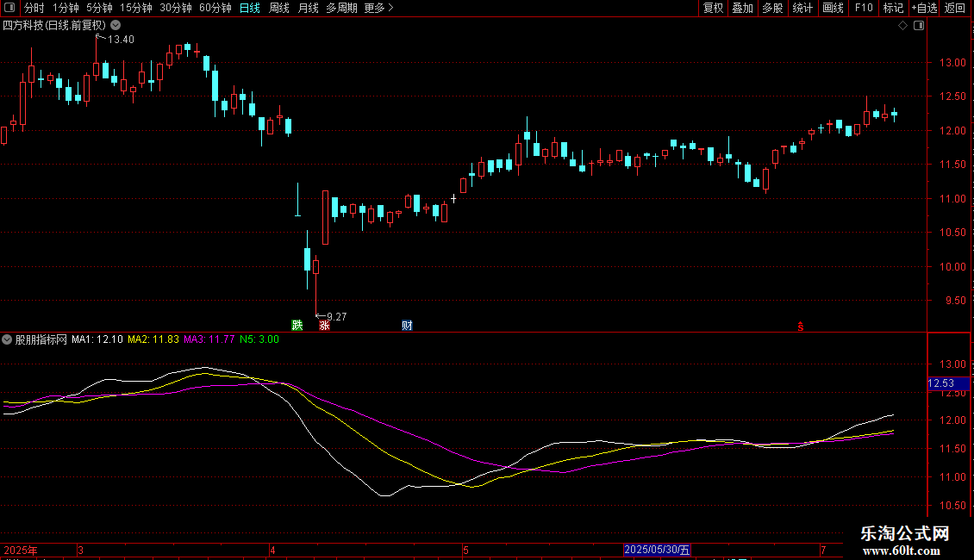Click the N5: 3.00 parameter label
The height and width of the screenshot is (560, 974).
click(259, 339)
